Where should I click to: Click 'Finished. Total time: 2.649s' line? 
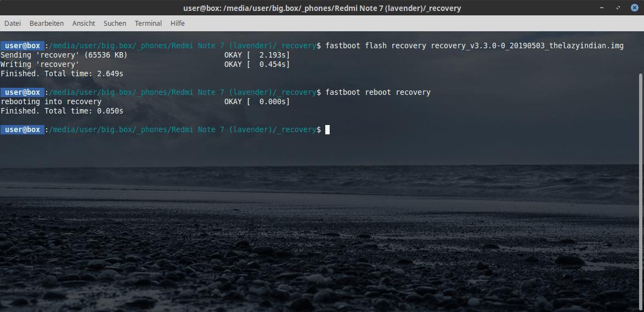tap(62, 74)
